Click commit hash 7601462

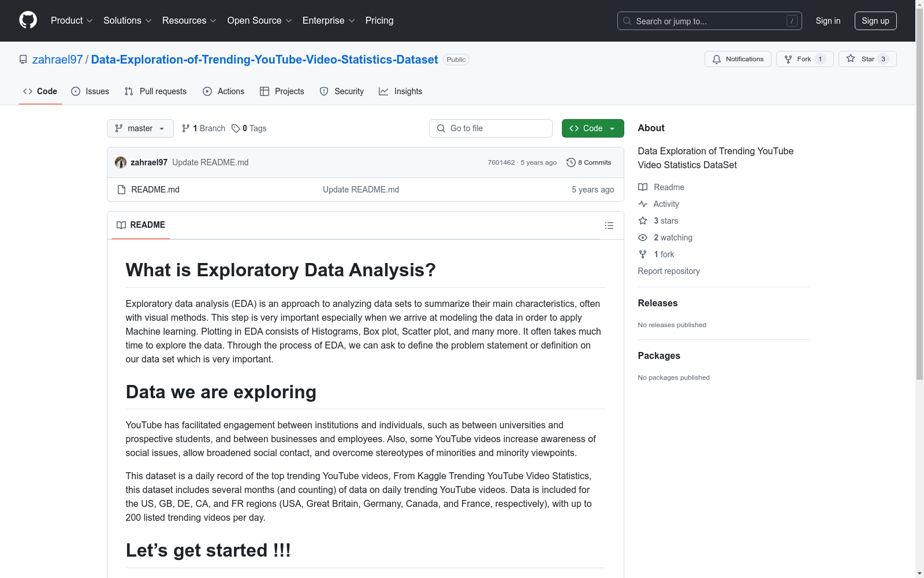click(x=501, y=162)
